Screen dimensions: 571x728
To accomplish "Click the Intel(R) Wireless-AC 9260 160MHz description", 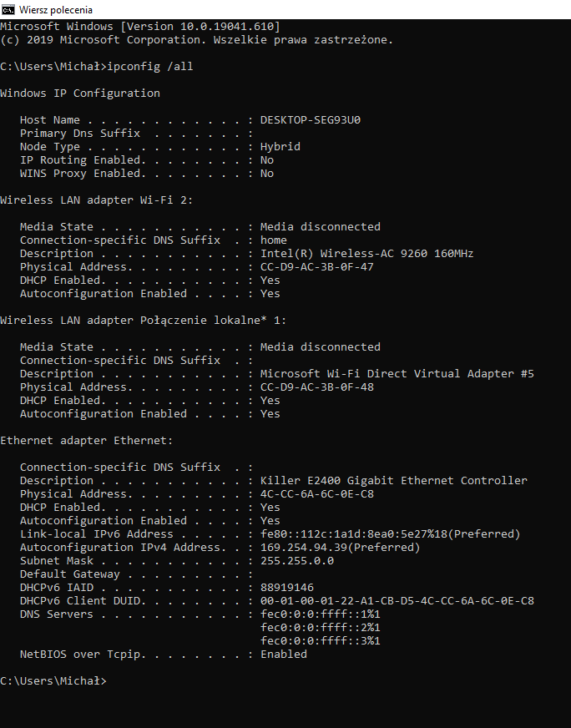I will [x=366, y=253].
